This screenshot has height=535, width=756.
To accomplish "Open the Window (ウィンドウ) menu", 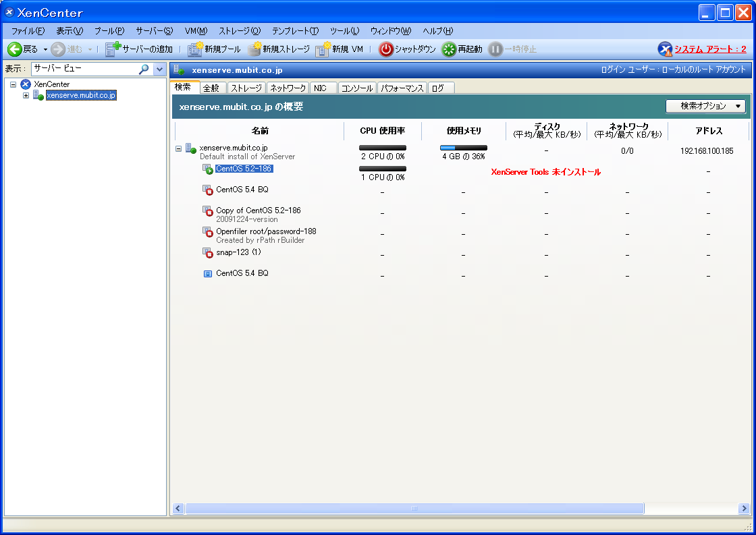I will [x=391, y=31].
